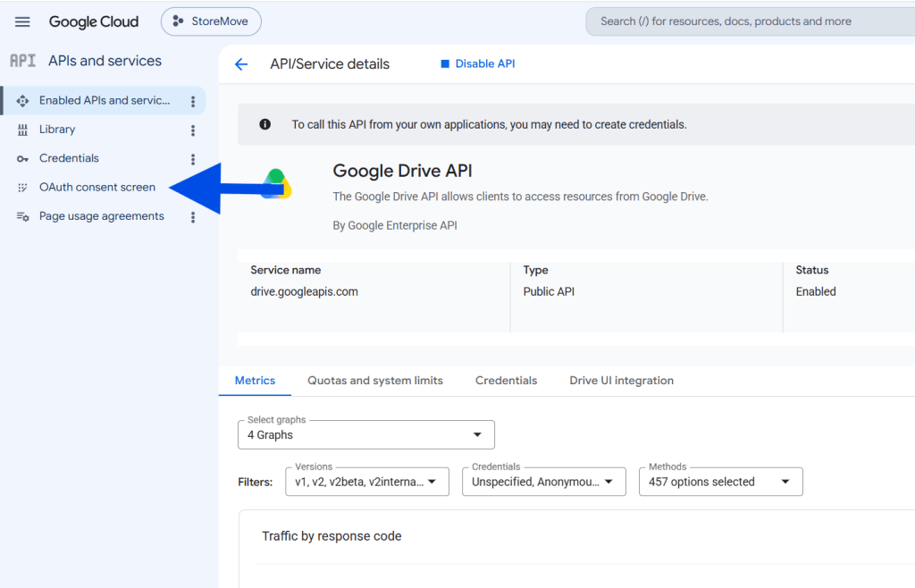Screen dimensions: 915x588
Task: Open the Credentials sidebar item
Action: click(69, 158)
